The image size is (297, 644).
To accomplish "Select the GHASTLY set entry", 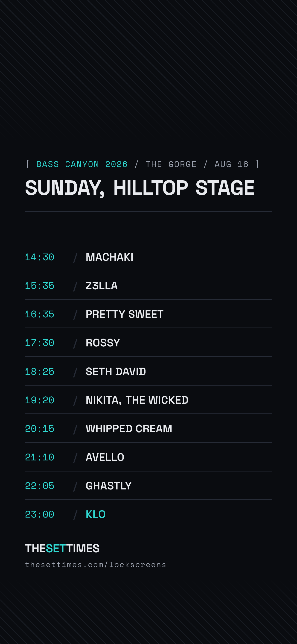I will (148, 486).
